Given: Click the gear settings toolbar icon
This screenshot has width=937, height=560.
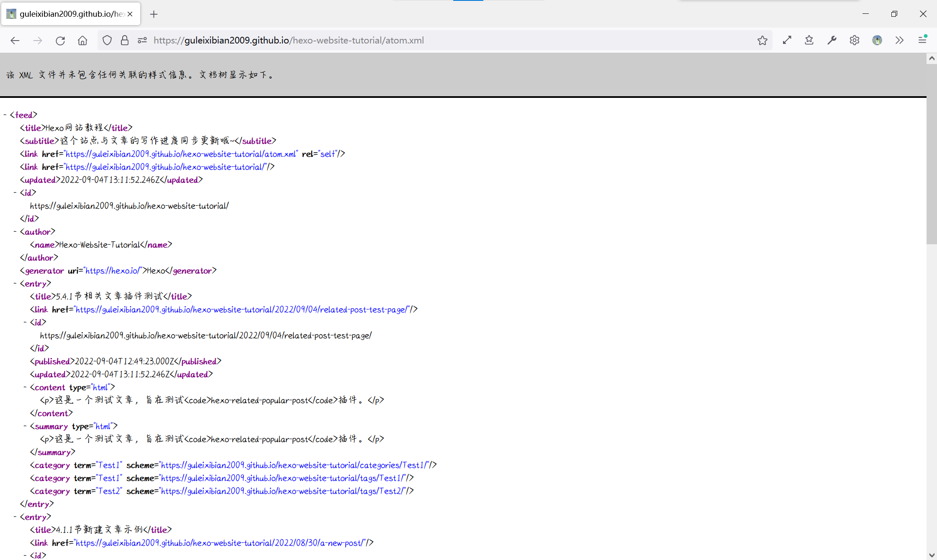Looking at the screenshot, I should click(854, 41).
